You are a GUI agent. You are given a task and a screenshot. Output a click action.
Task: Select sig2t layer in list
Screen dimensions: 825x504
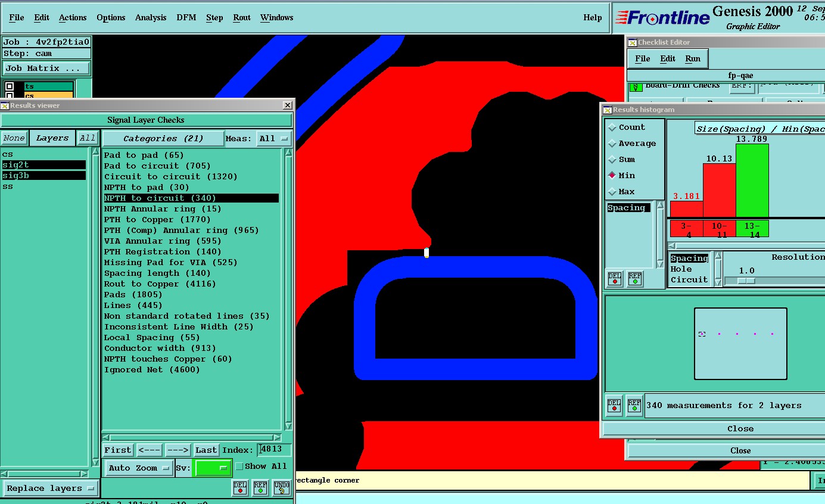[43, 165]
